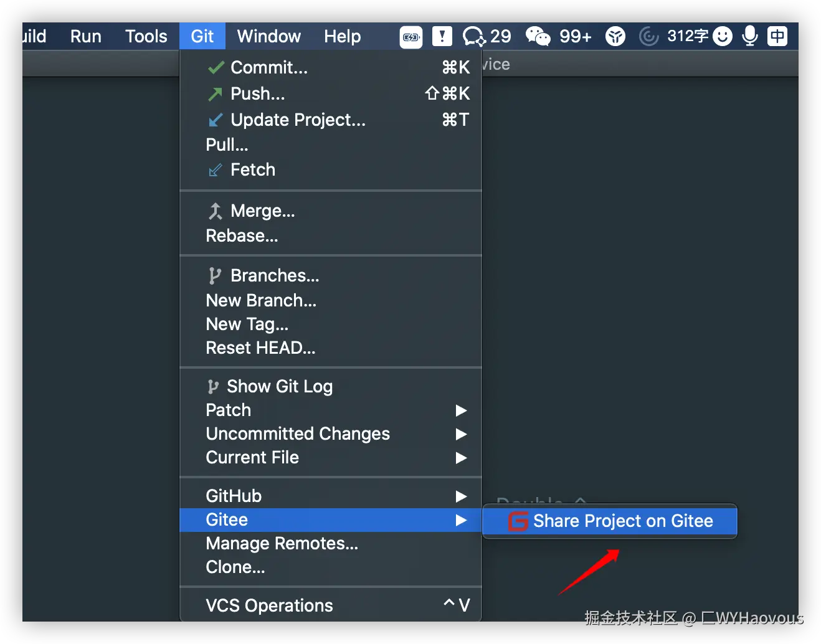This screenshot has height=644, width=821.
Task: Click the green Commit checkmark icon
Action: pos(216,68)
